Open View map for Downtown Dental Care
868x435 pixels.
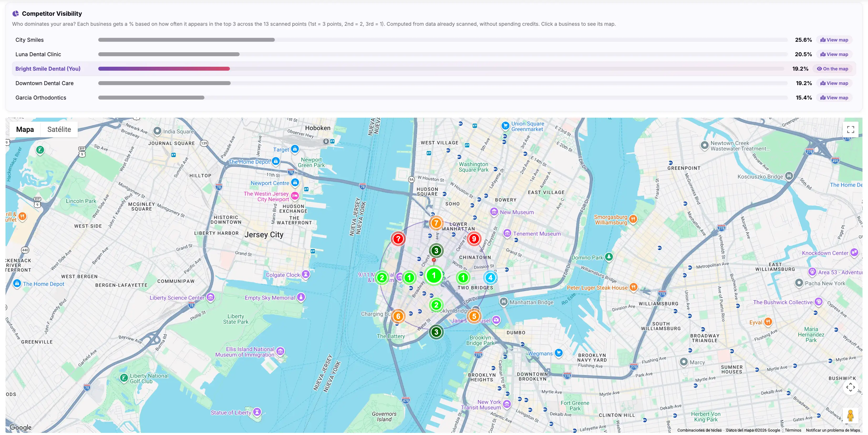834,83
